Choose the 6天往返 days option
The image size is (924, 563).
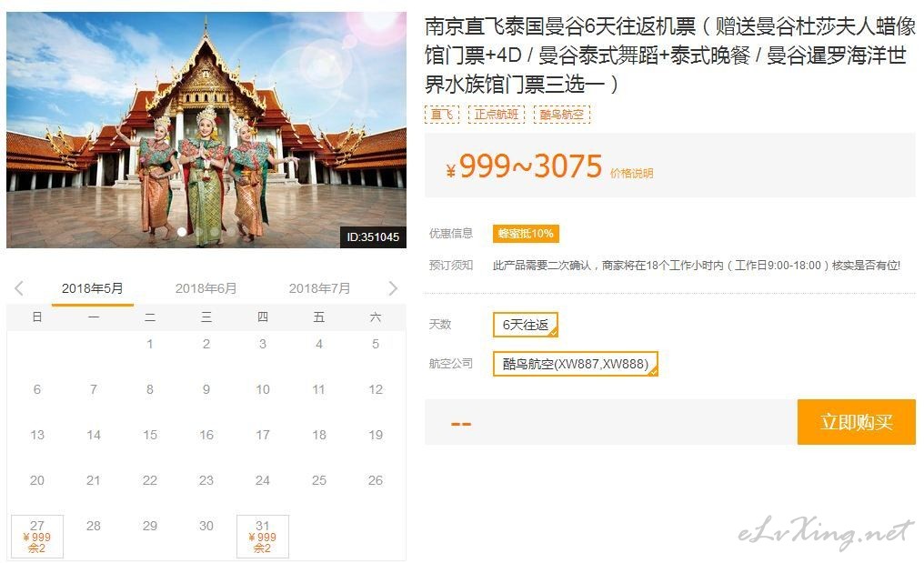(526, 325)
